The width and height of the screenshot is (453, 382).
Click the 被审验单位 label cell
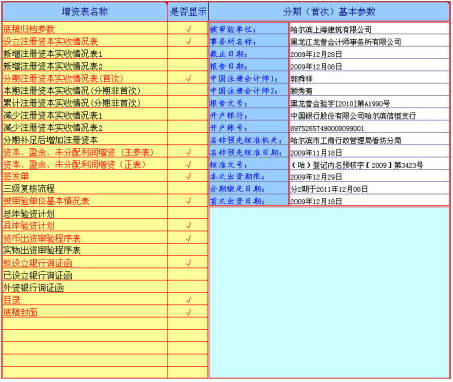(249, 29)
